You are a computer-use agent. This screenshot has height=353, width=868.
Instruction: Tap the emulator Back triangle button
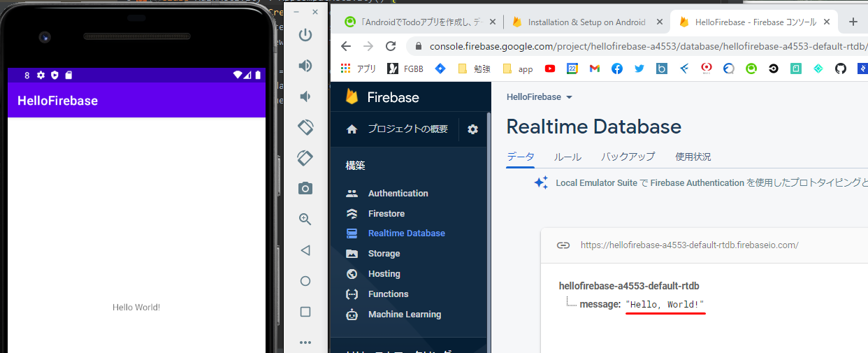pyautogui.click(x=305, y=250)
